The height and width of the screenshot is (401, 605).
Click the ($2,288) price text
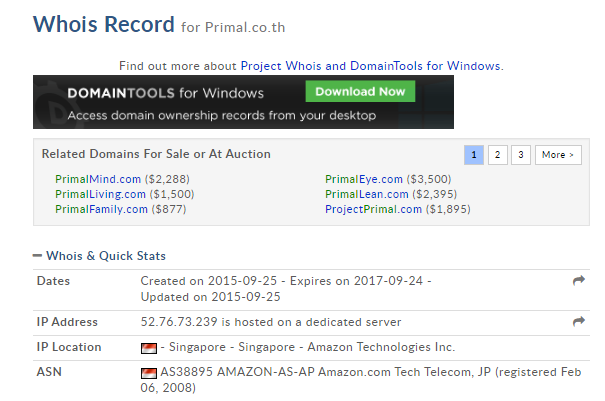[x=167, y=179]
